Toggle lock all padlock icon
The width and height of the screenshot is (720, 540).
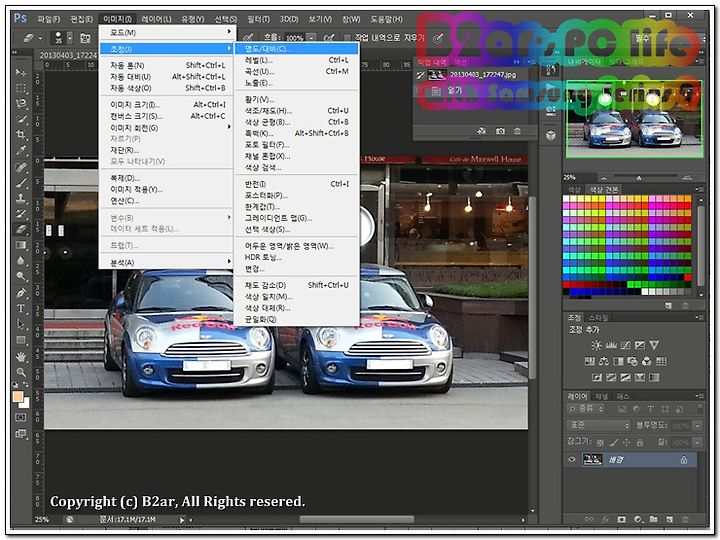640,443
